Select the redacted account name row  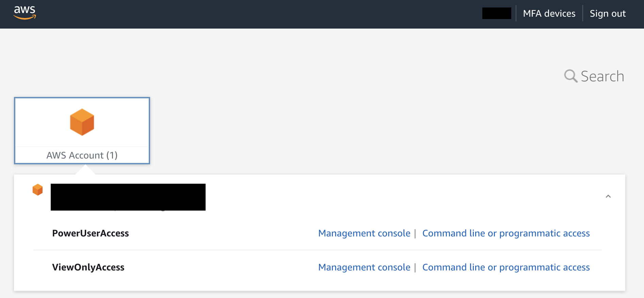(128, 197)
